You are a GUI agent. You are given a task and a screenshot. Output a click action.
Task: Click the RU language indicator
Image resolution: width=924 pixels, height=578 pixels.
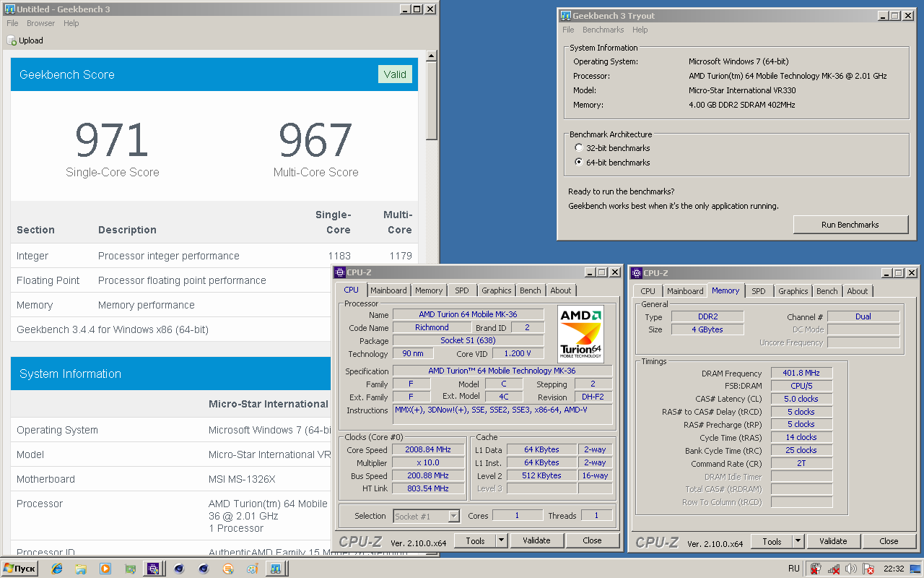[x=794, y=569]
